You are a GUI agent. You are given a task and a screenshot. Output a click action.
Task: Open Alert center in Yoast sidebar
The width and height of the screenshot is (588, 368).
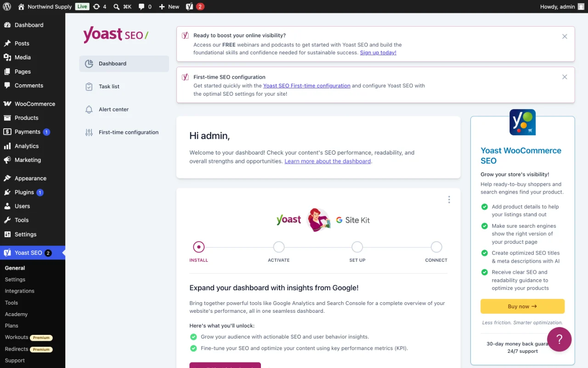124,109
